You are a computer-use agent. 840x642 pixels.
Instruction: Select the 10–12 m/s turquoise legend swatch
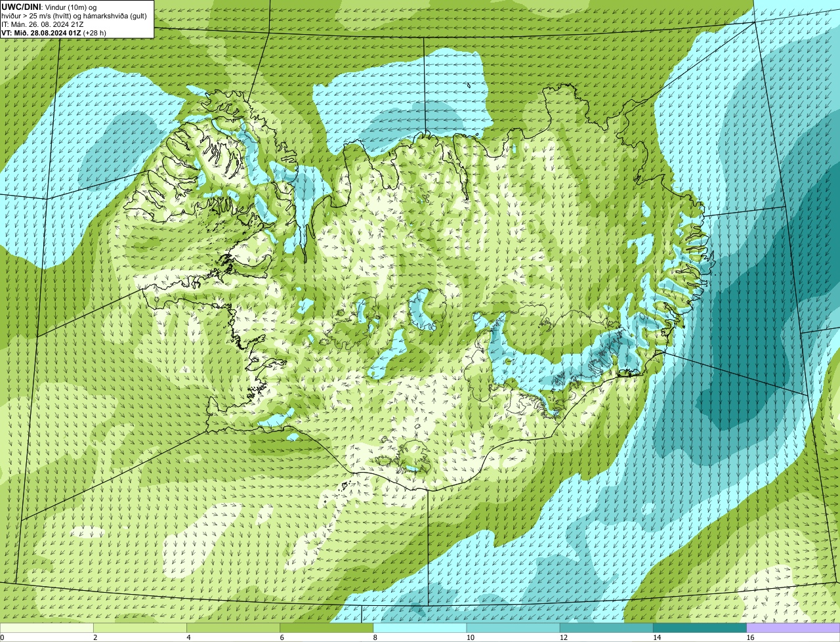click(513, 628)
